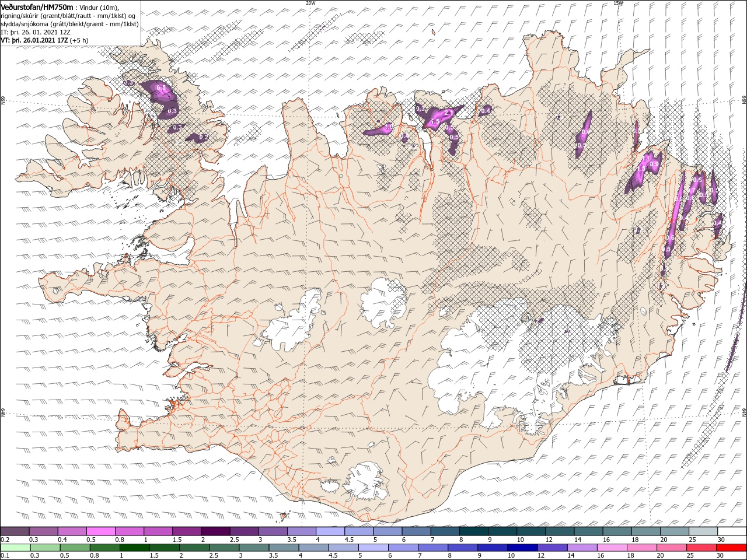Click the darkest green 1 swatch in lower legend row
Screen dimensions: 747x560
pos(135,548)
